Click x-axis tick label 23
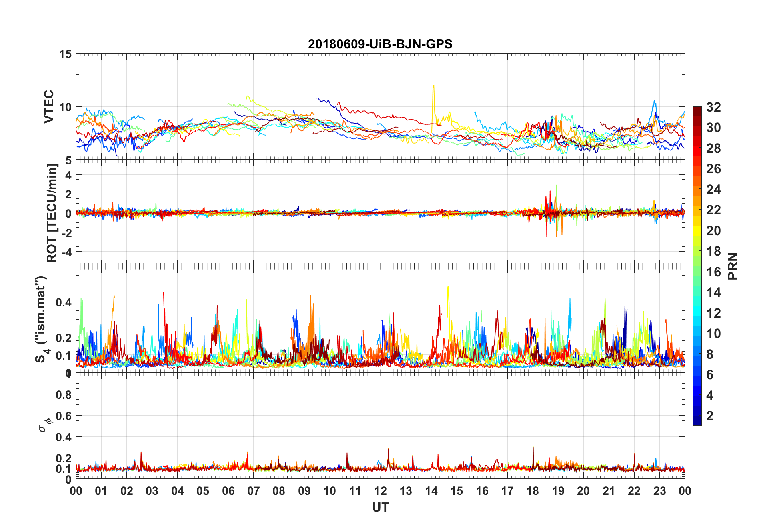The image size is (761, 532). point(659,491)
